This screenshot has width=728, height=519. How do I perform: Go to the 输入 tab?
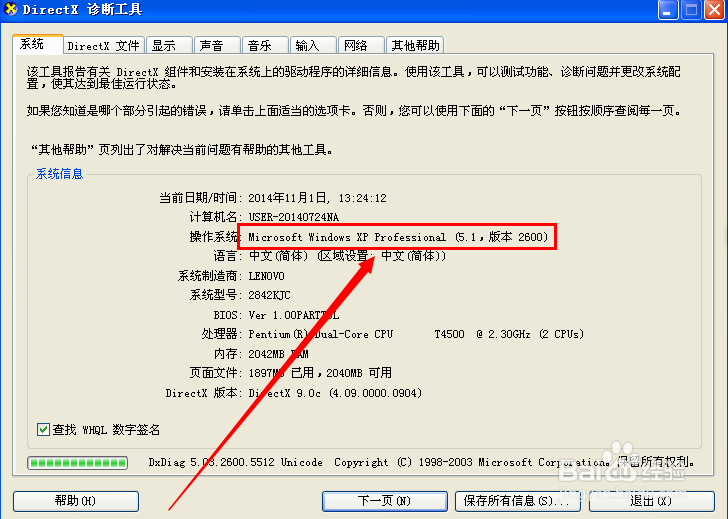pyautogui.click(x=313, y=45)
